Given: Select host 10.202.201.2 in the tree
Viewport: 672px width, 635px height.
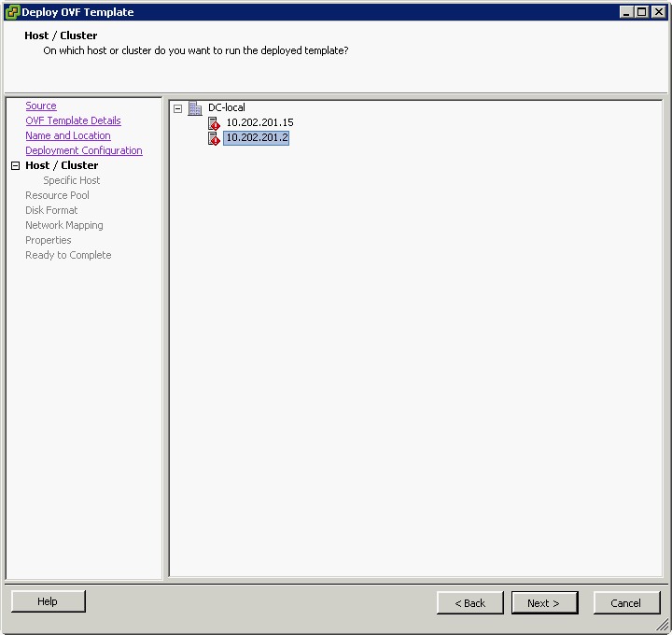Looking at the screenshot, I should 257,138.
